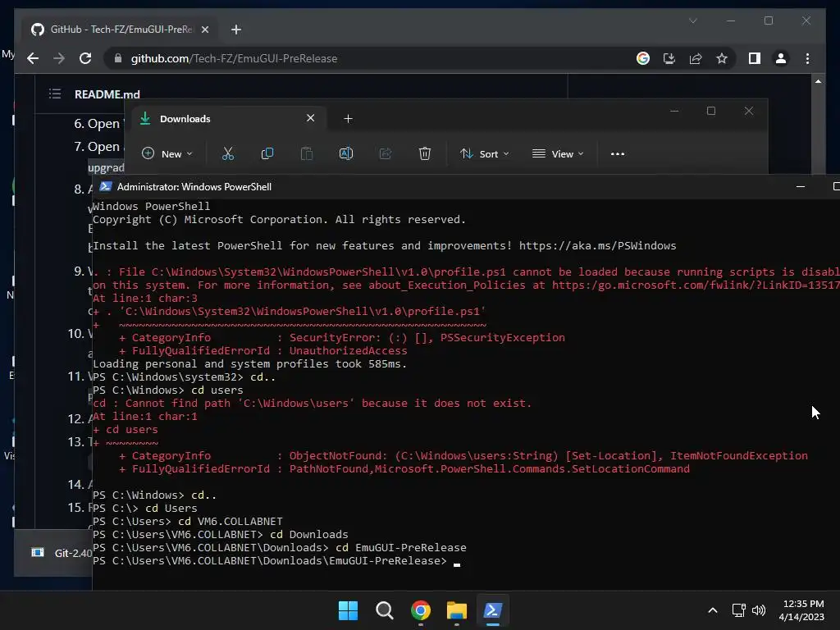
Task: Click Cut scissors icon in File Explorer
Action: tap(228, 153)
